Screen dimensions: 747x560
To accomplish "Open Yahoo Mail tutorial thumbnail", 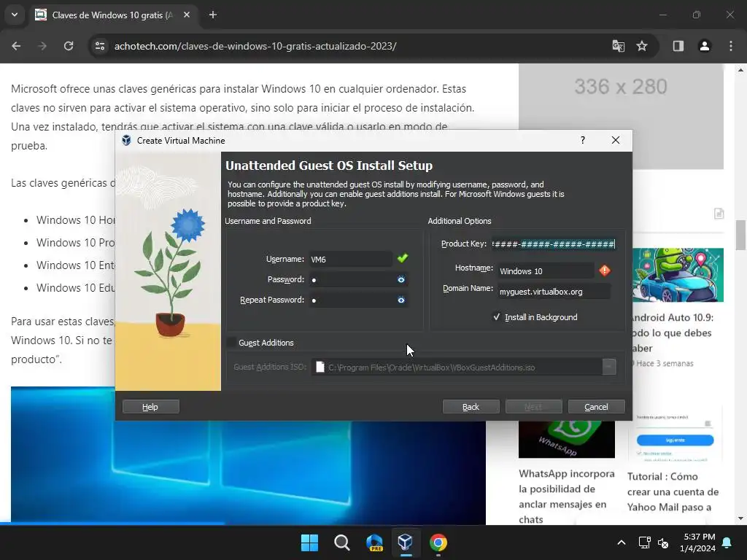I will click(x=676, y=435).
